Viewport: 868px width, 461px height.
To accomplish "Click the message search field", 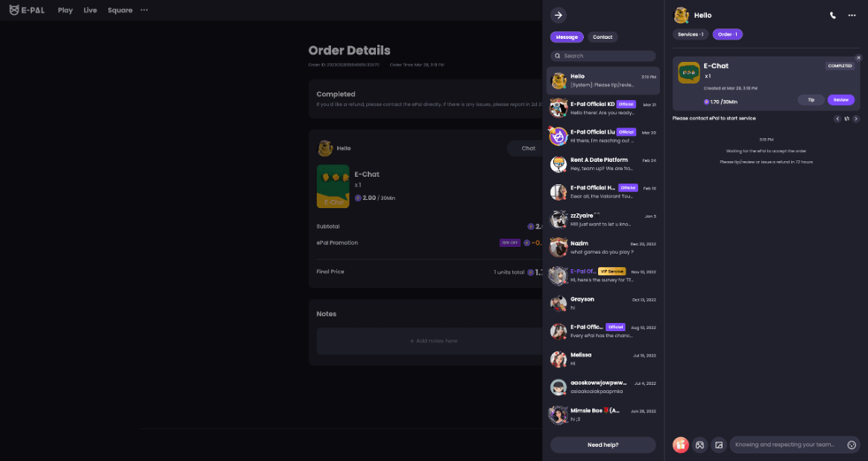I will [x=603, y=55].
